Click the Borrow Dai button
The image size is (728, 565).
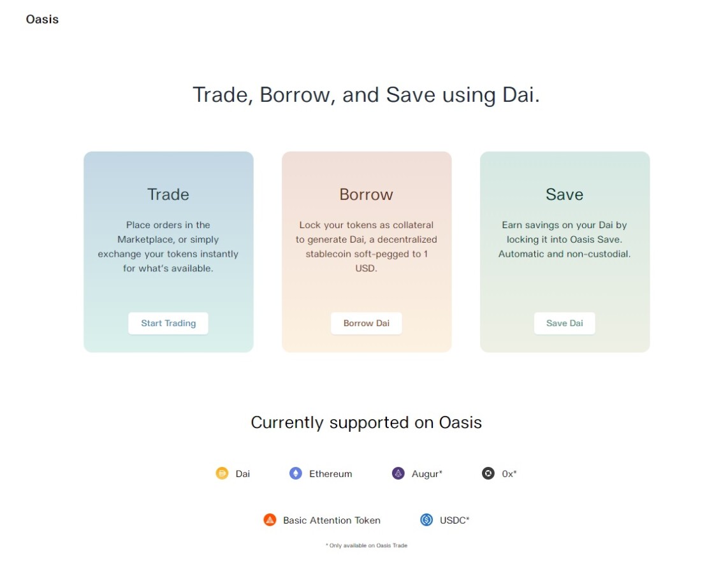coord(366,323)
